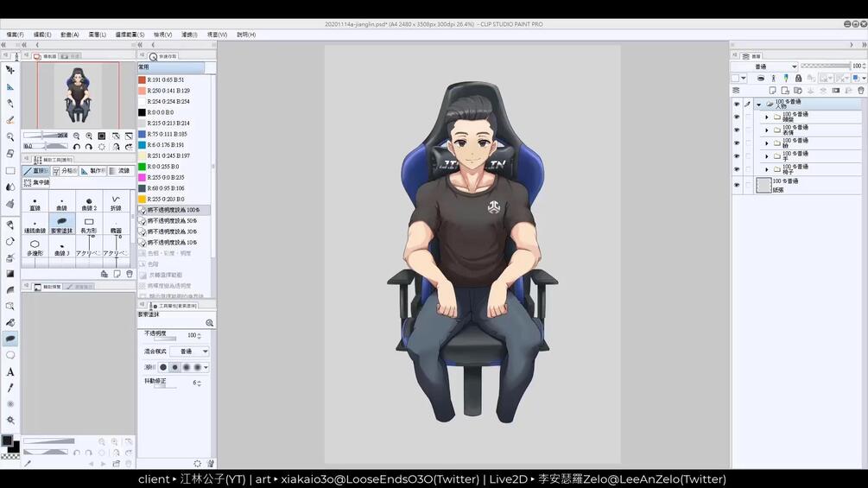Select the Eraser tool in the left toolbar
This screenshot has width=868, height=488.
(x=10, y=154)
